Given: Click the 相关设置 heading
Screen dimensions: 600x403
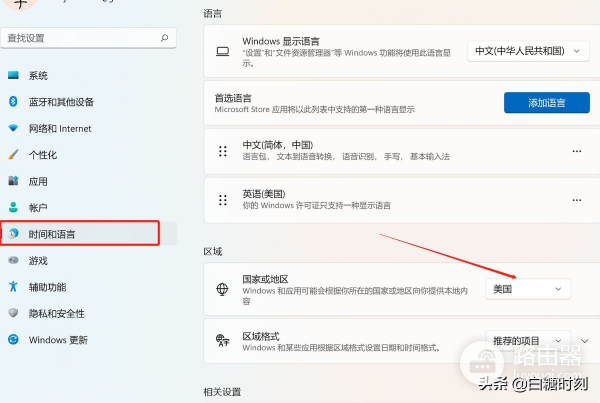Looking at the screenshot, I should tap(222, 392).
